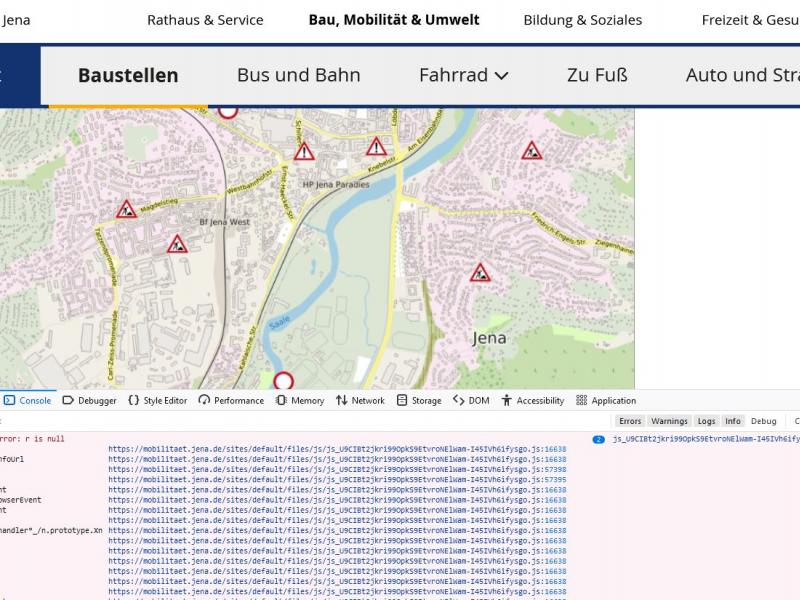The image size is (800, 600).
Task: Toggle the Info console filter
Action: [x=733, y=421]
